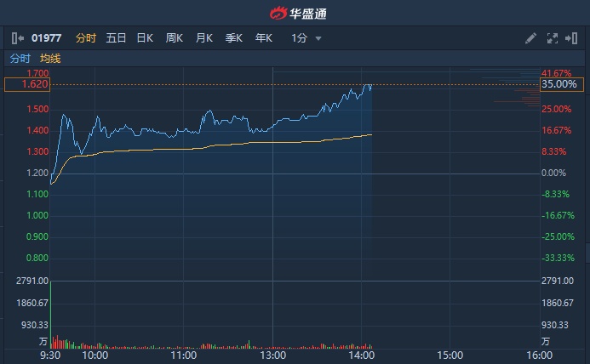Toggle the 均线 average line legend
This screenshot has height=364, width=590.
[50, 59]
